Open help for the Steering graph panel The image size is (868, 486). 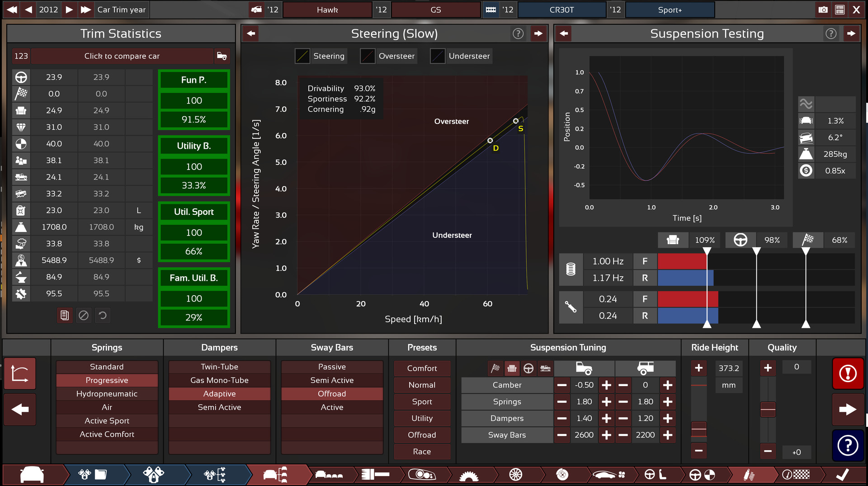point(518,33)
